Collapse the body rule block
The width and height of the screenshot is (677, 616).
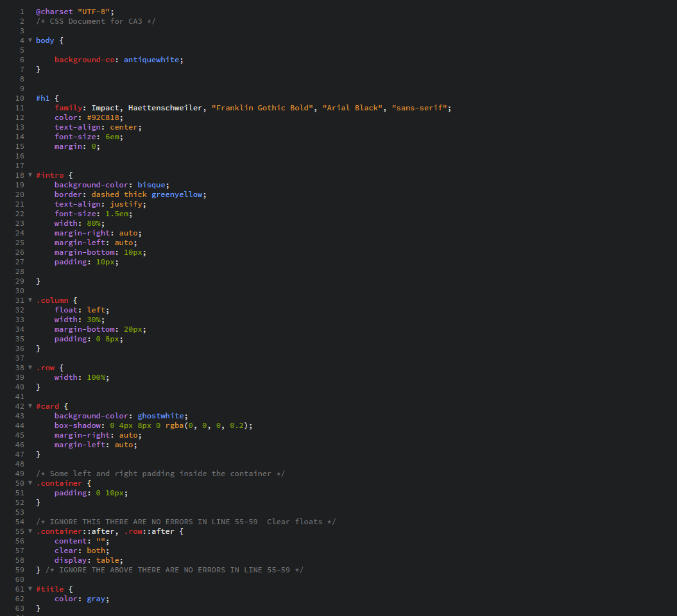point(30,40)
